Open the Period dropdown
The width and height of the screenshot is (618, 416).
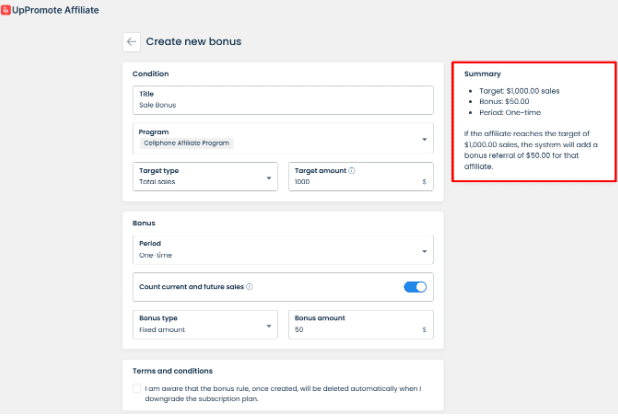click(424, 250)
